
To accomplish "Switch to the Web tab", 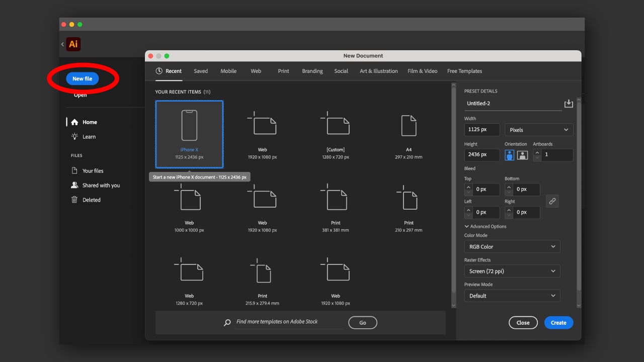I will [x=256, y=71].
